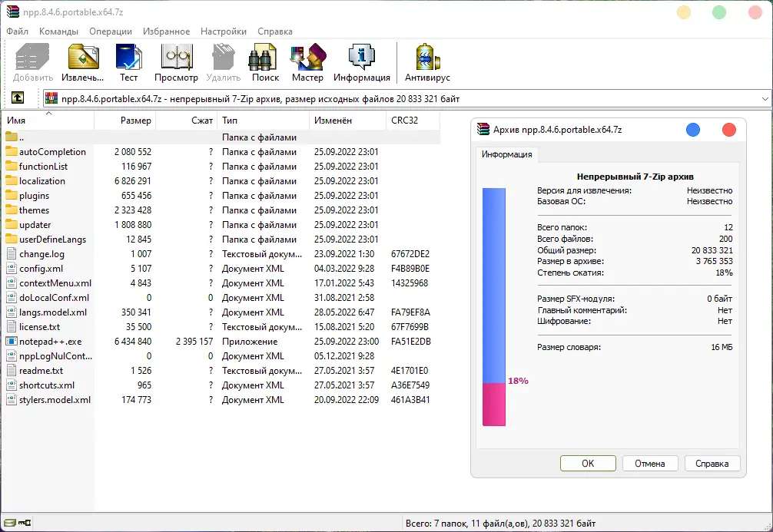Expand the archive path dropdown
The image size is (773, 532).
click(765, 99)
